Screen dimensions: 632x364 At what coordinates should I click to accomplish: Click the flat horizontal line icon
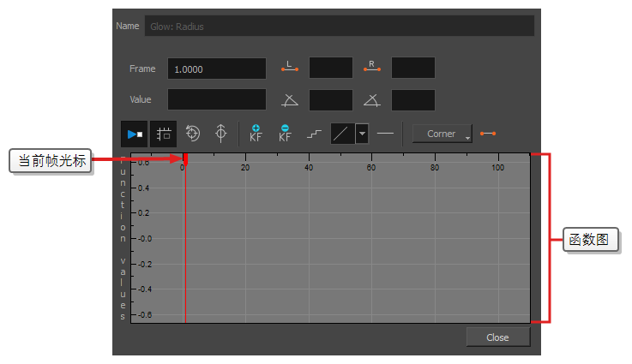point(386,134)
